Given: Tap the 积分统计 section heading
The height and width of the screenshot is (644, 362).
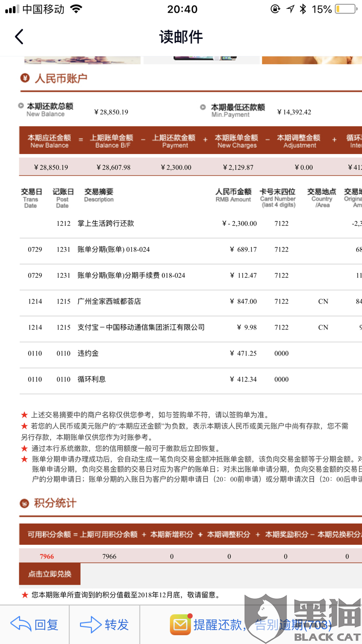Looking at the screenshot, I should pyautogui.click(x=55, y=504).
